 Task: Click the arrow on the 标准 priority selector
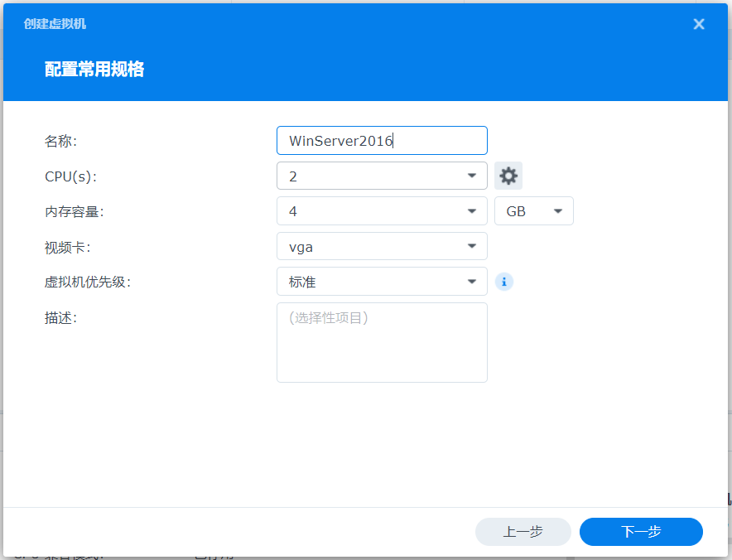click(473, 282)
